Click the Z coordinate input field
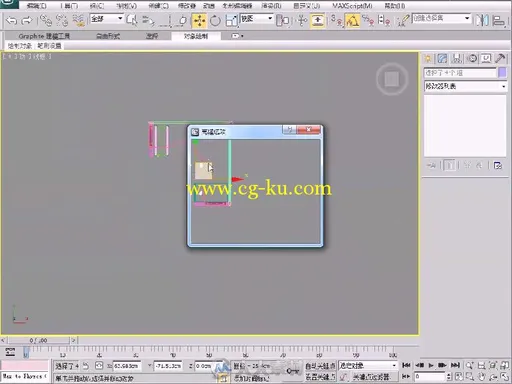Screen dimensions: 512x384 pyautogui.click(x=209, y=366)
